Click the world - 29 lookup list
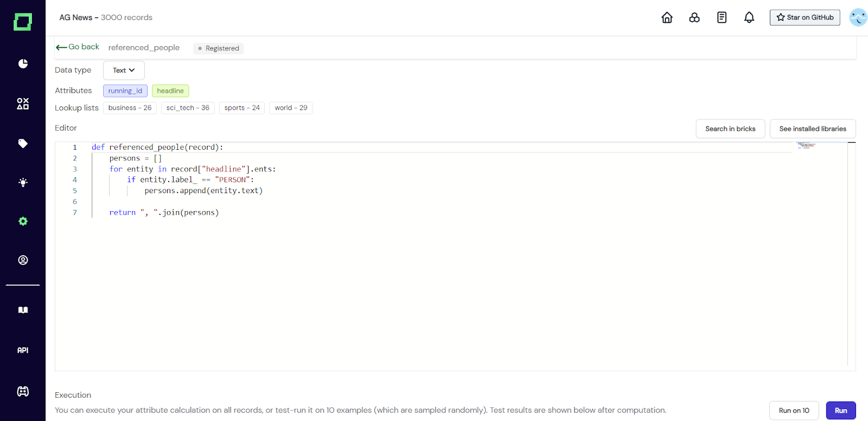The width and height of the screenshot is (868, 421). pos(291,108)
